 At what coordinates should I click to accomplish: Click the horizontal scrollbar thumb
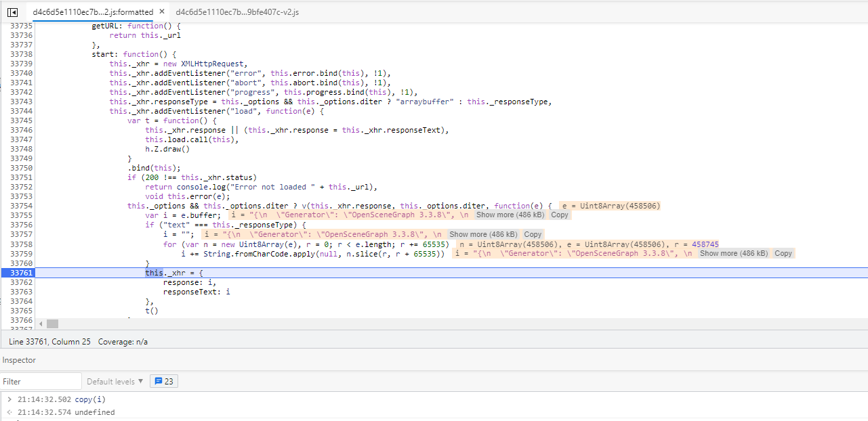click(52, 324)
